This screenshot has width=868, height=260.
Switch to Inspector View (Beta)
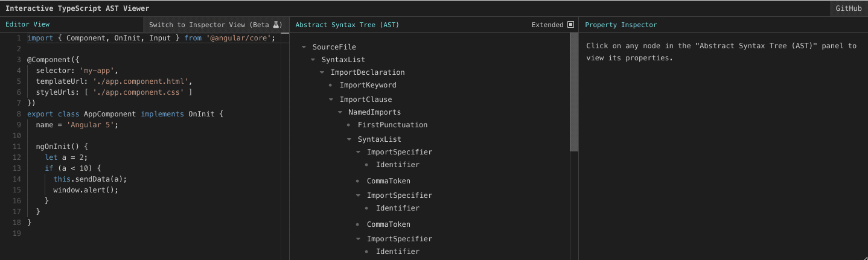point(209,25)
